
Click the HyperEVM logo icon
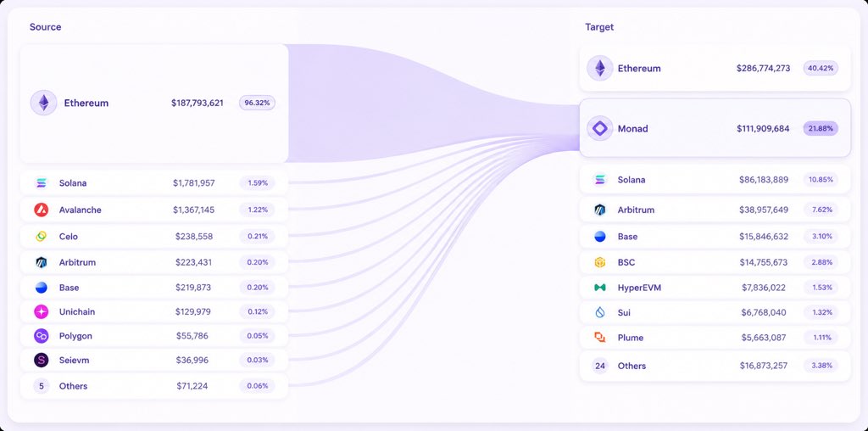599,288
